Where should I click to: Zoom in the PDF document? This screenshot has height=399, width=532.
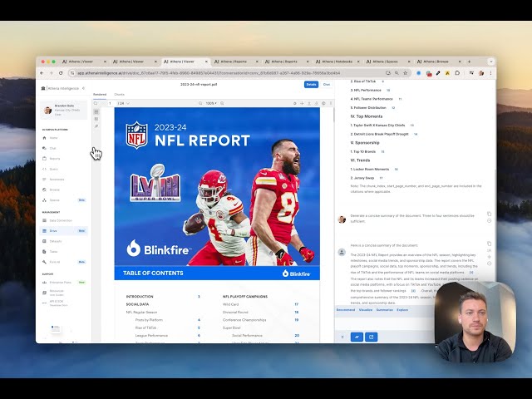coord(222,103)
